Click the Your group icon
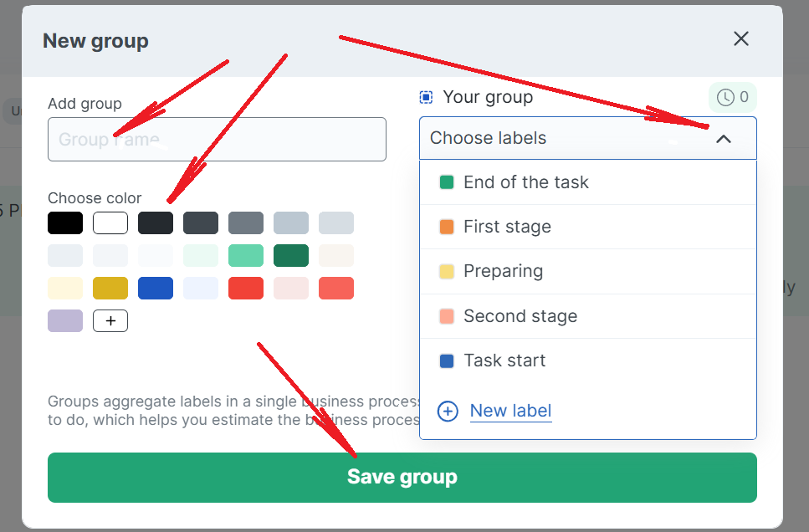This screenshot has height=532, width=809. (x=426, y=98)
